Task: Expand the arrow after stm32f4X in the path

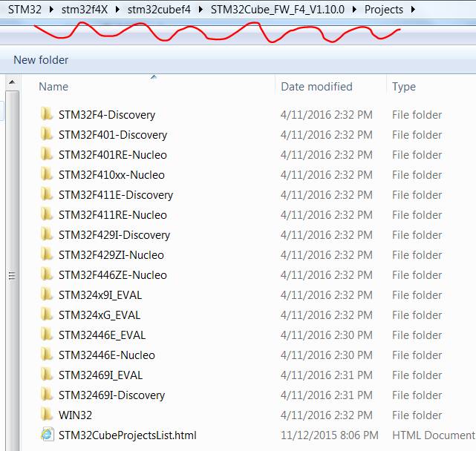Action: [x=117, y=10]
